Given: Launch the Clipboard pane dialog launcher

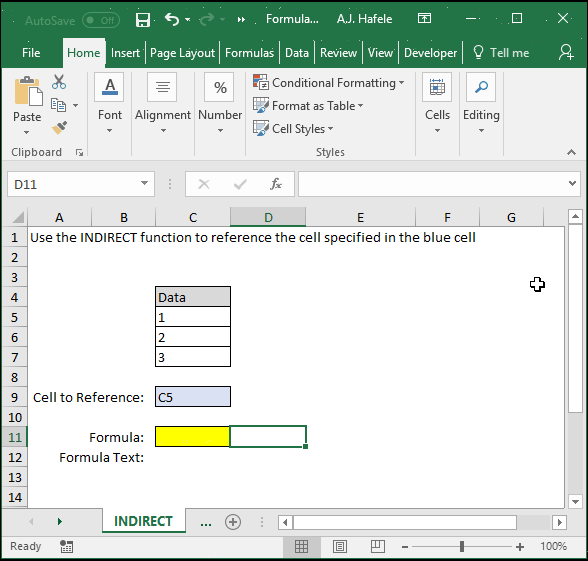Looking at the screenshot, I should [79, 152].
